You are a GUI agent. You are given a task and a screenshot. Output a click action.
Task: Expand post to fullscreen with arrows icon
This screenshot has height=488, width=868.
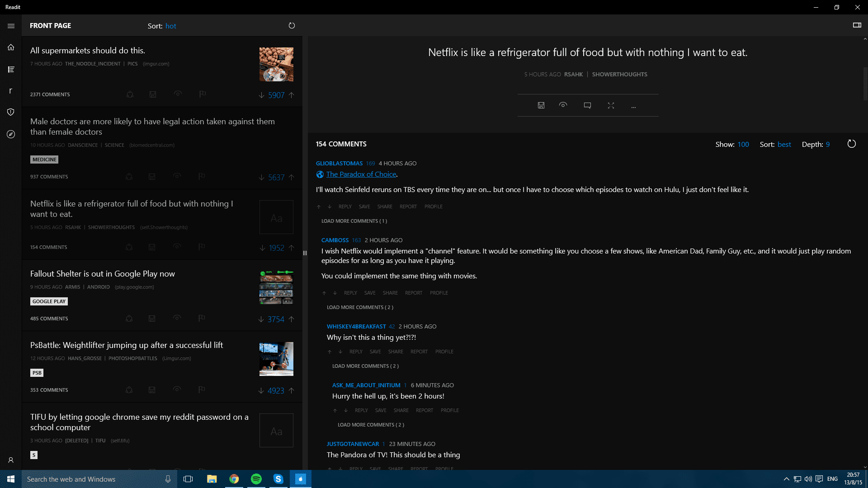(x=611, y=105)
